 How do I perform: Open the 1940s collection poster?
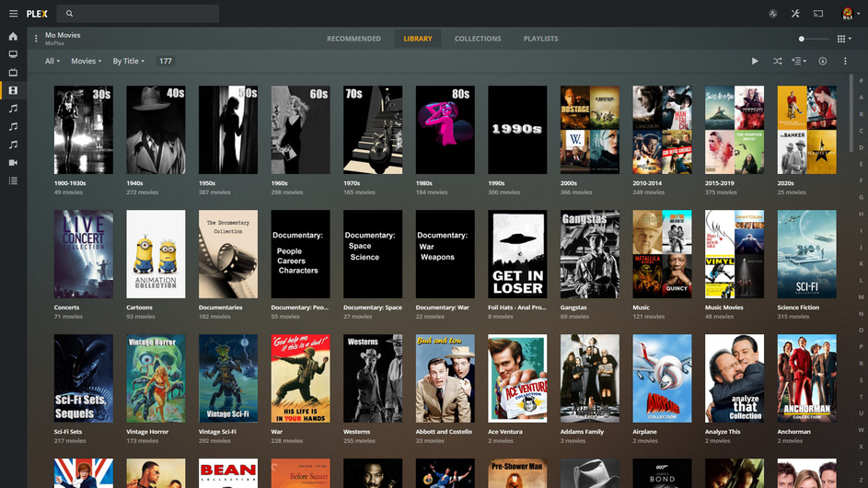point(156,130)
